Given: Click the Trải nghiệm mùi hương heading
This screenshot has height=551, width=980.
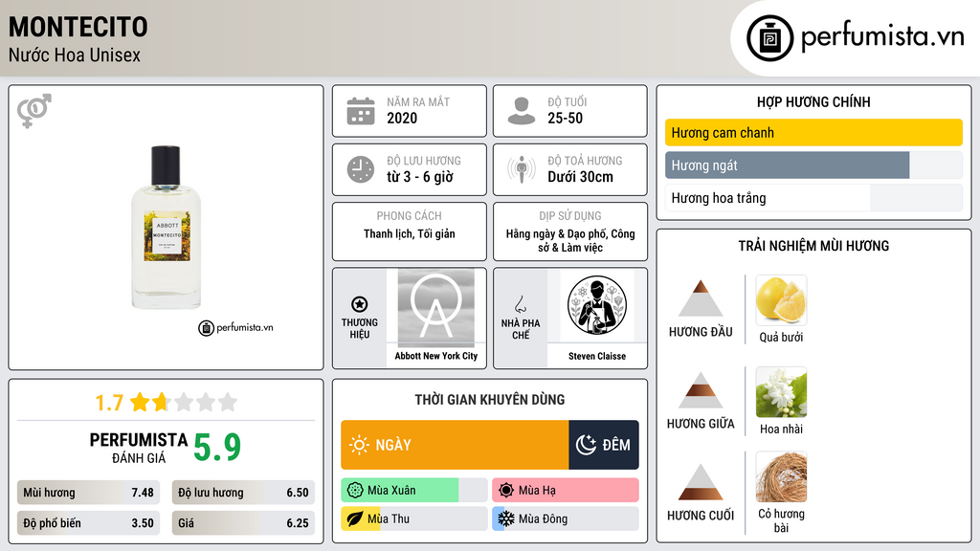Looking at the screenshot, I should 813,246.
